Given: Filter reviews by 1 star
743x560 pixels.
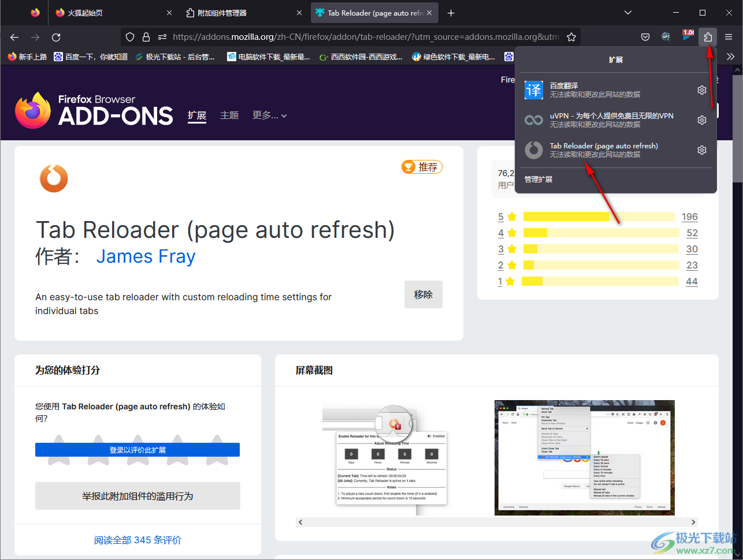Looking at the screenshot, I should coord(506,282).
